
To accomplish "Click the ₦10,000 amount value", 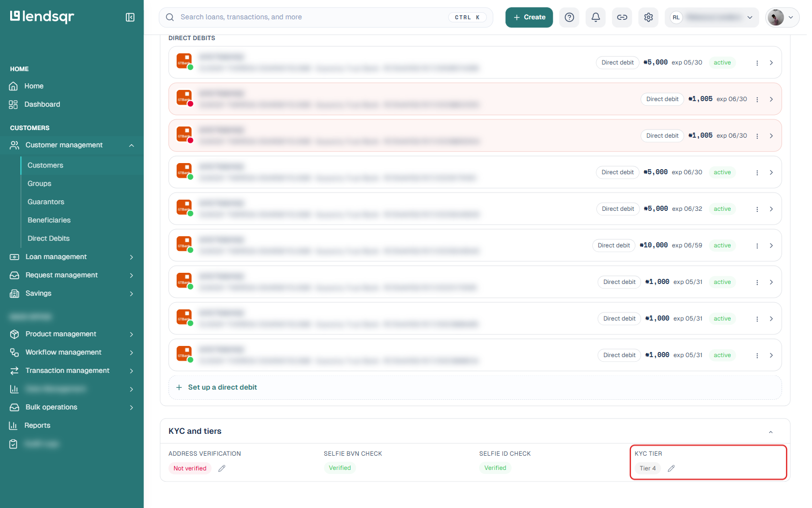I will [x=654, y=245].
